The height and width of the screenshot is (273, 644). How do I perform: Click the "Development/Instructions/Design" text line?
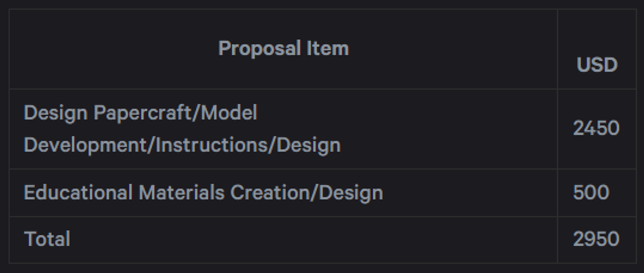(x=182, y=145)
